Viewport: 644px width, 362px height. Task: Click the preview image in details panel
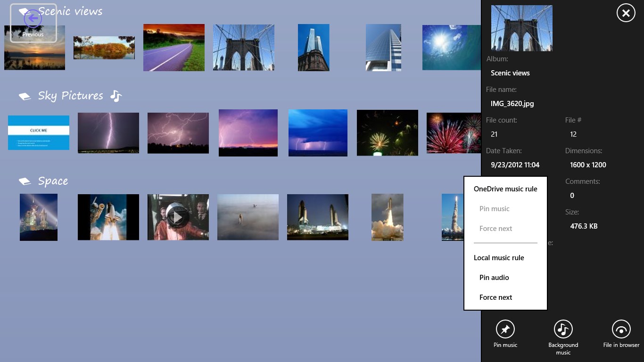pyautogui.click(x=521, y=28)
